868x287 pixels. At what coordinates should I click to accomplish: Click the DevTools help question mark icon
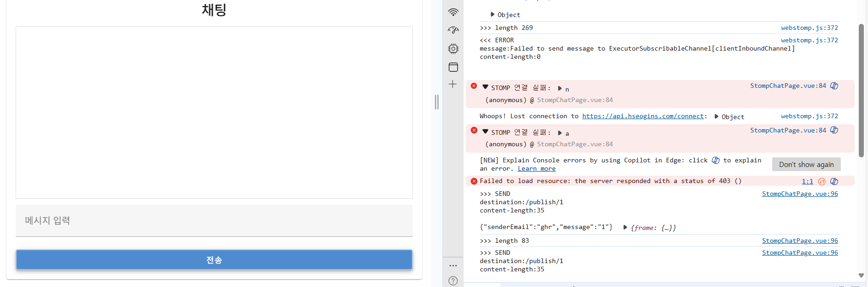point(453,281)
